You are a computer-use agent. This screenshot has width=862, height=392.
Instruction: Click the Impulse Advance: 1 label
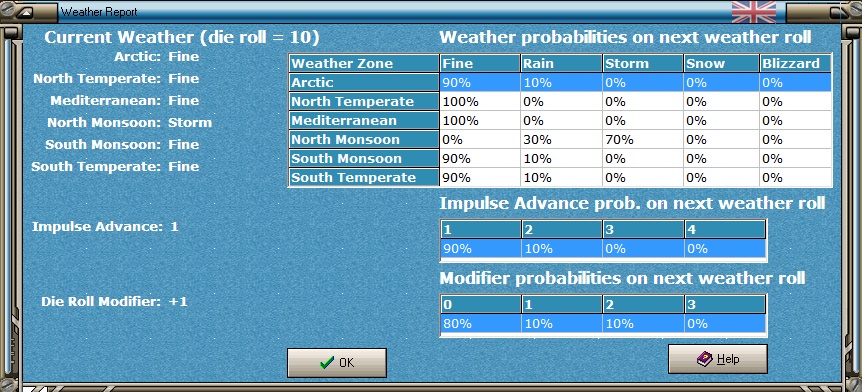[105, 227]
